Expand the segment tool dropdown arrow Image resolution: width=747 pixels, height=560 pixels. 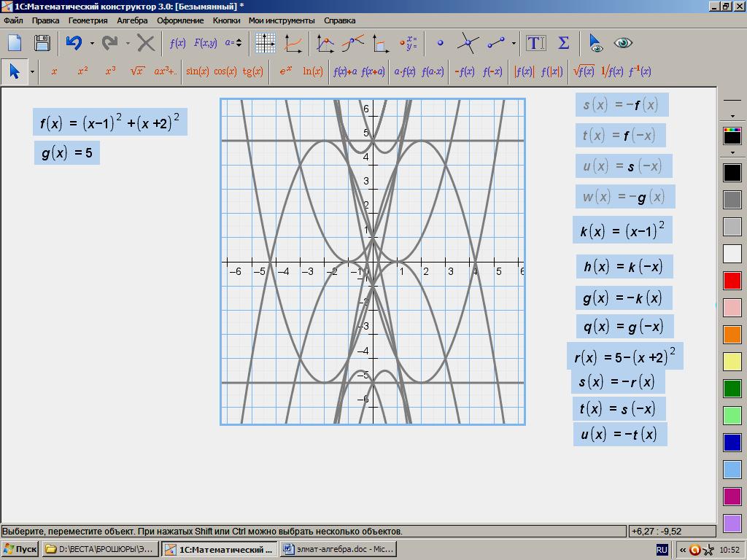coord(514,43)
